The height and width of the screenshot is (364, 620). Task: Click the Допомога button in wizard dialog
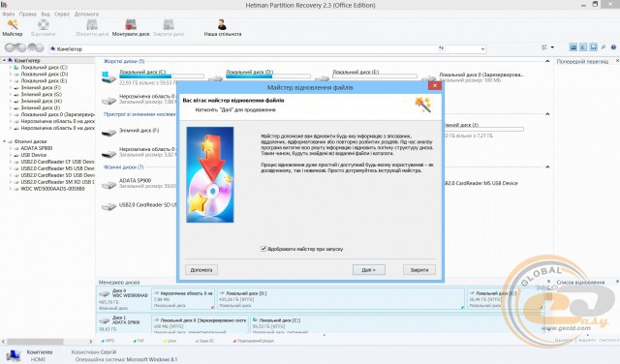[201, 269]
